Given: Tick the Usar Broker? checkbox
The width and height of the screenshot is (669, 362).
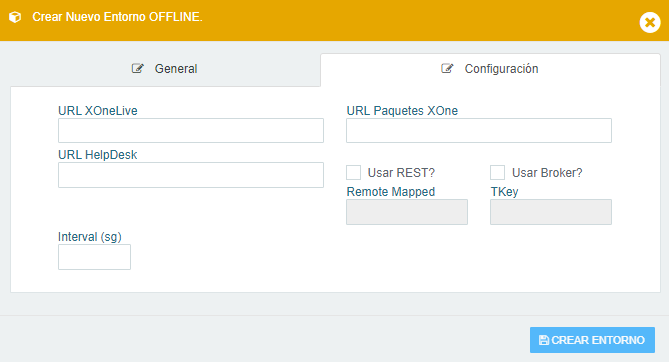Looking at the screenshot, I should pyautogui.click(x=497, y=172).
